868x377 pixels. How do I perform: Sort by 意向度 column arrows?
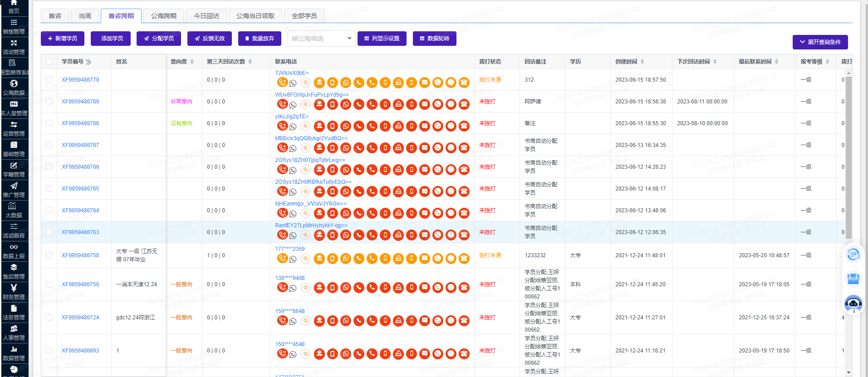coord(192,62)
